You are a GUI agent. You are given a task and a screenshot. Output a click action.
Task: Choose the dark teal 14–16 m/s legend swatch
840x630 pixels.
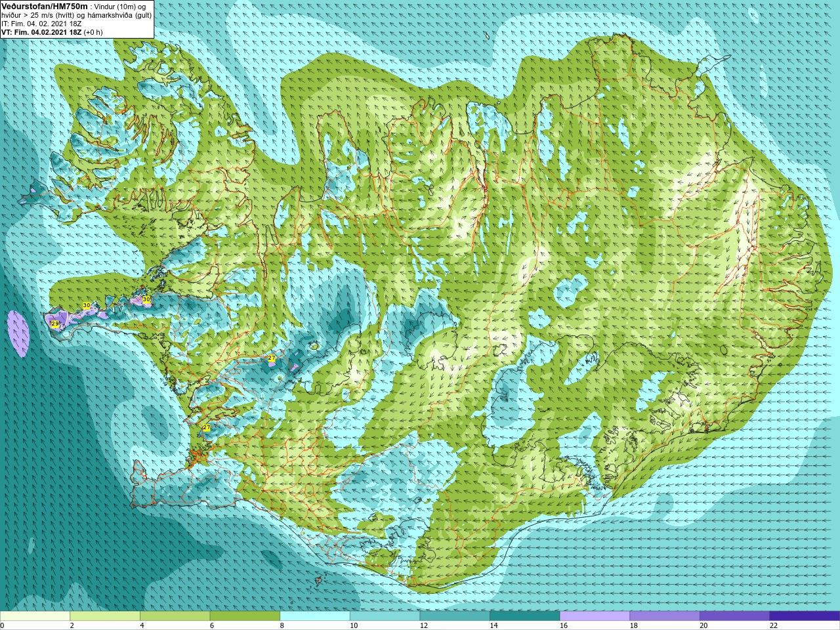525,616
